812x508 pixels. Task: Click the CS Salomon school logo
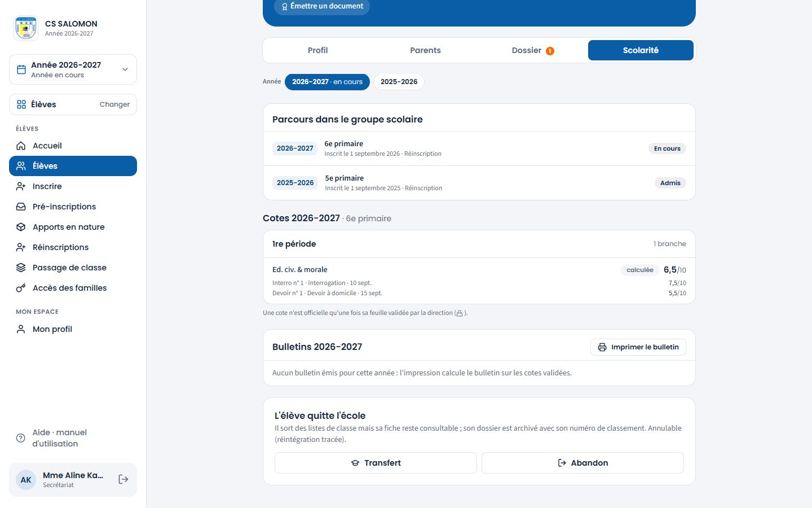click(26, 28)
